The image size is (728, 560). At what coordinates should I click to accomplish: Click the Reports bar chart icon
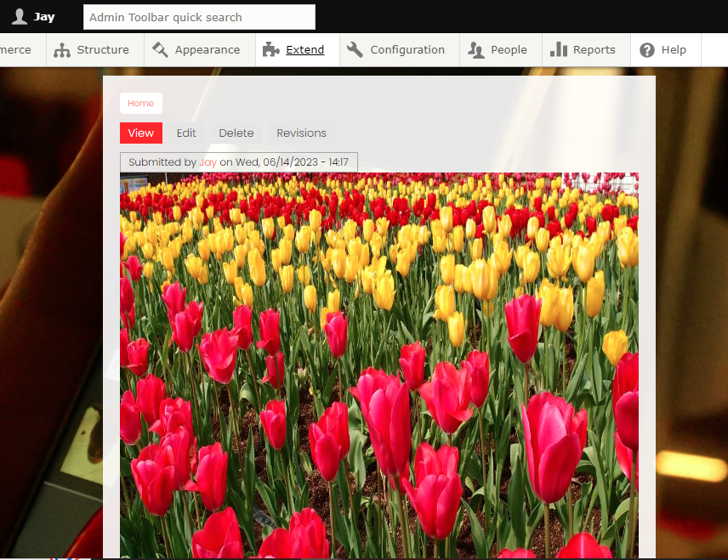pyautogui.click(x=559, y=49)
